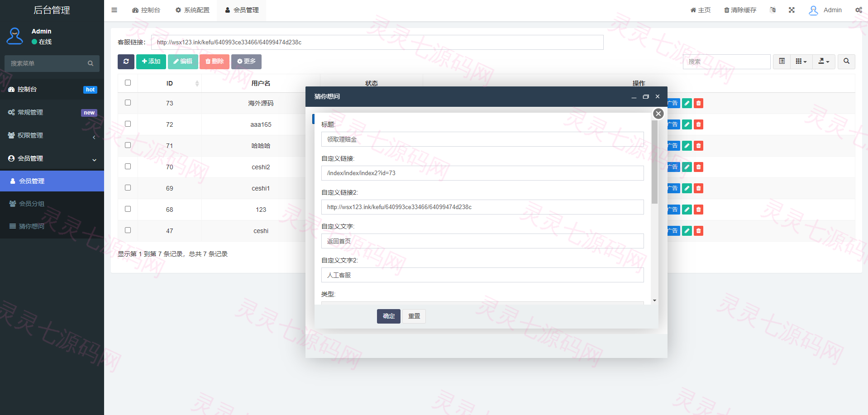Viewport: 868px width, 415px height.
Task: Click the refresh table button
Action: [x=126, y=62]
